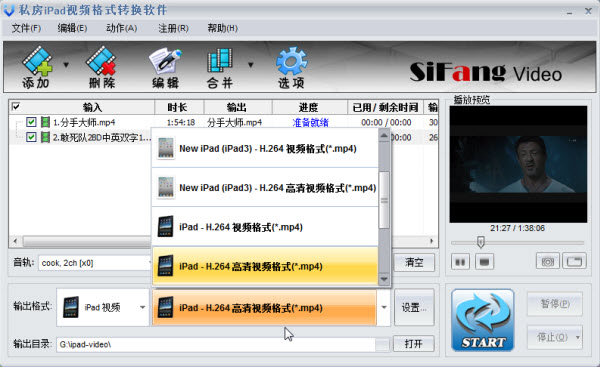Pause the preview playback

tap(460, 262)
